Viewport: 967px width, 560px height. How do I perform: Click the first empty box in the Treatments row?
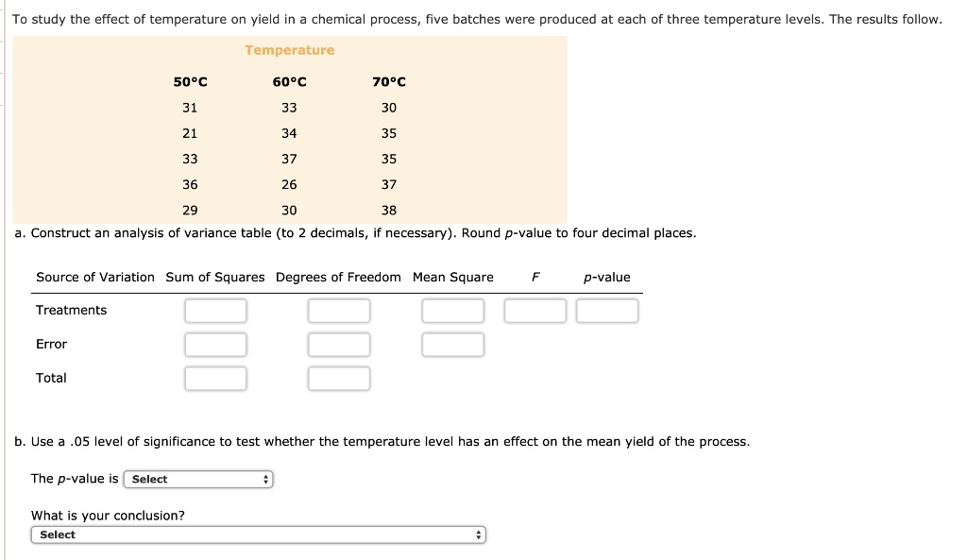pos(215,310)
